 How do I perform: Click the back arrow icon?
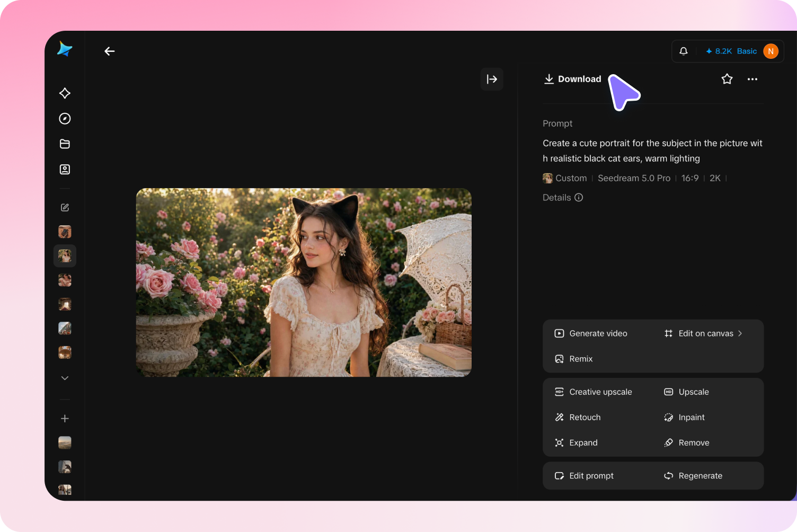(110, 51)
